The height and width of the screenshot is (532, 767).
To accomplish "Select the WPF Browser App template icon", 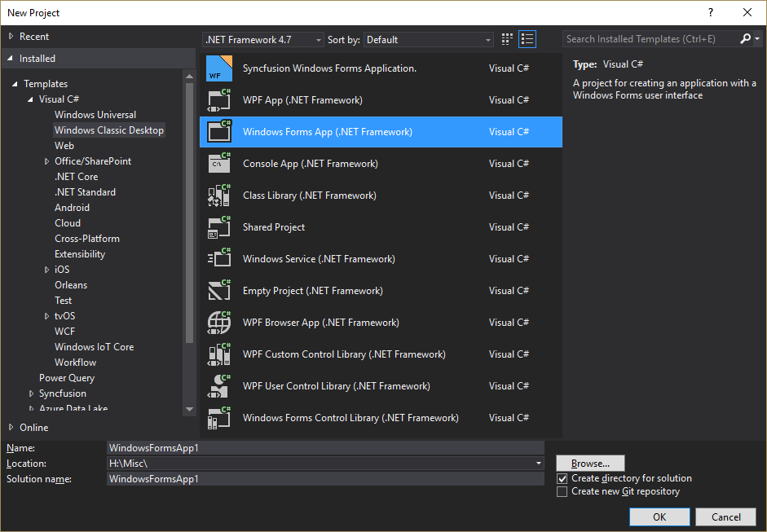I will click(219, 323).
